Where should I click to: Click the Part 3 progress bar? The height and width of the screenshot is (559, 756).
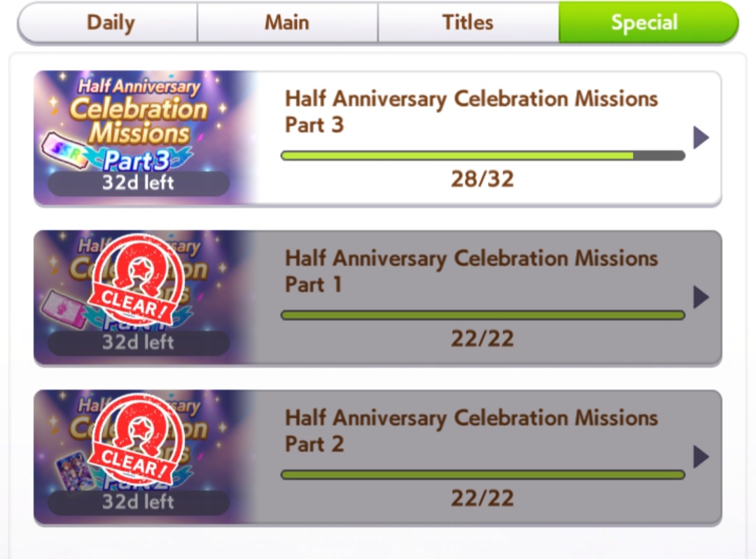[482, 155]
